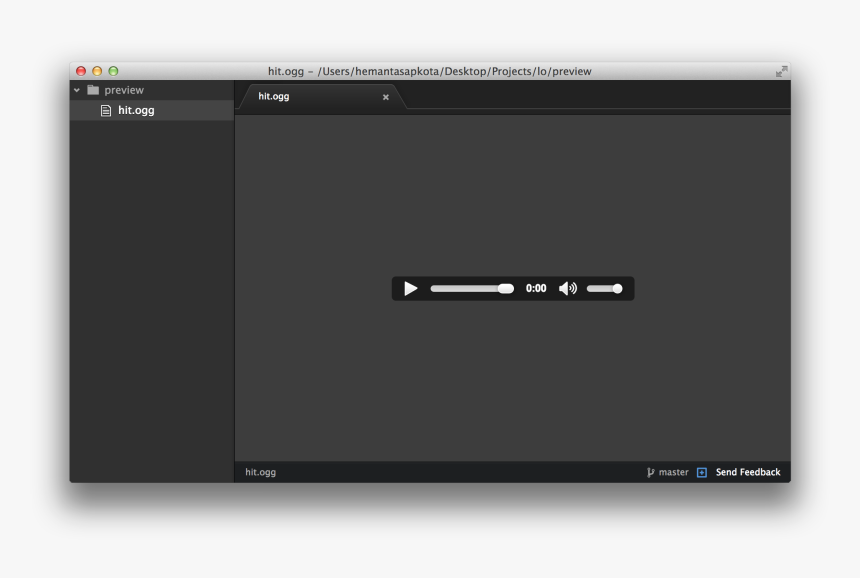
Task: Click the window title path text
Action: (x=429, y=71)
